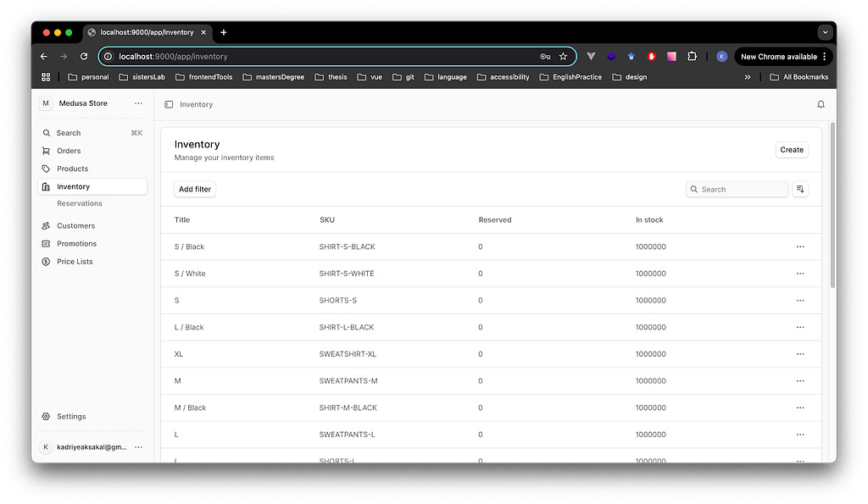Click the Inventory breadcrumb text
This screenshot has height=504, width=868.
[196, 104]
